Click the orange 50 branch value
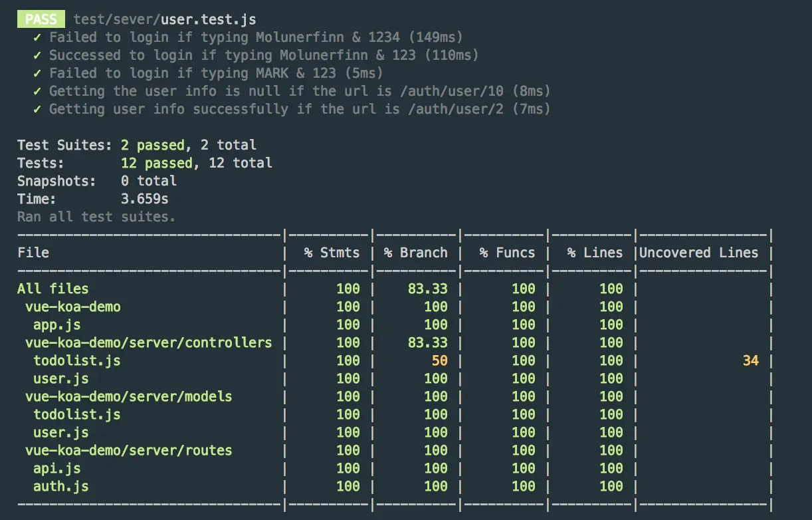This screenshot has width=812, height=520. (439, 360)
